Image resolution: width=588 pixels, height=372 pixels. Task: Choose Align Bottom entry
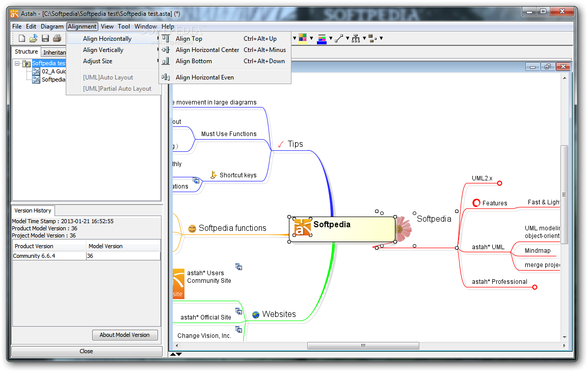pyautogui.click(x=225, y=61)
